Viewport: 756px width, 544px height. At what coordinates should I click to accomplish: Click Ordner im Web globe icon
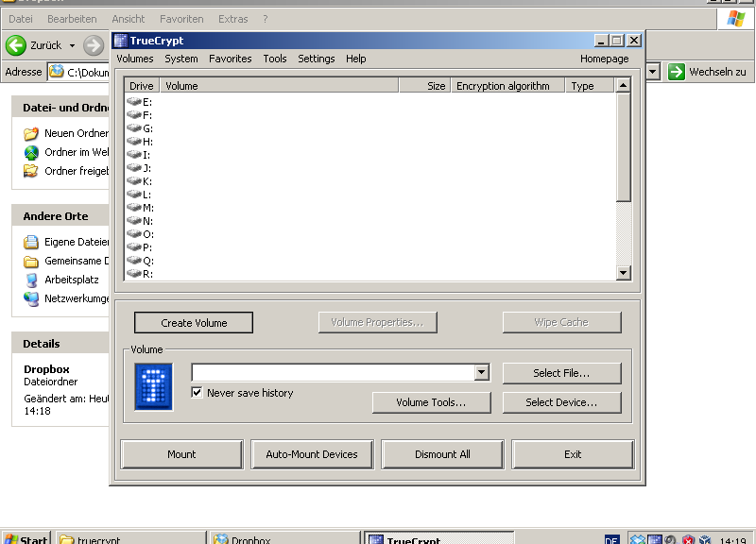[31, 152]
